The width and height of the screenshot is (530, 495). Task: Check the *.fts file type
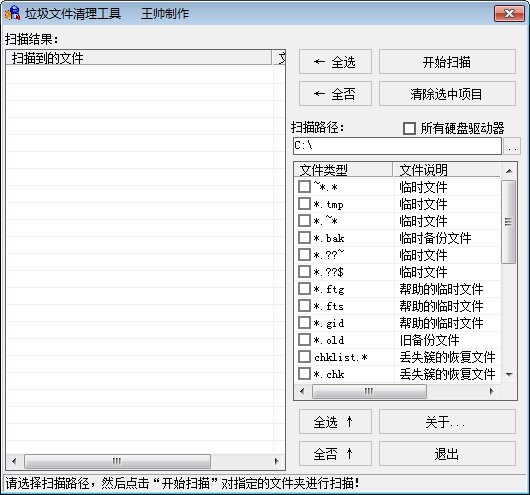click(304, 305)
